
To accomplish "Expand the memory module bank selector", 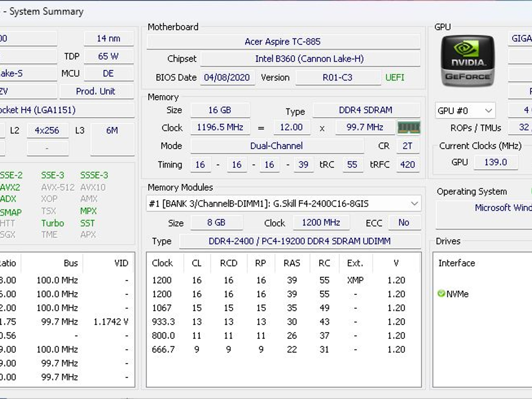I will (x=284, y=203).
